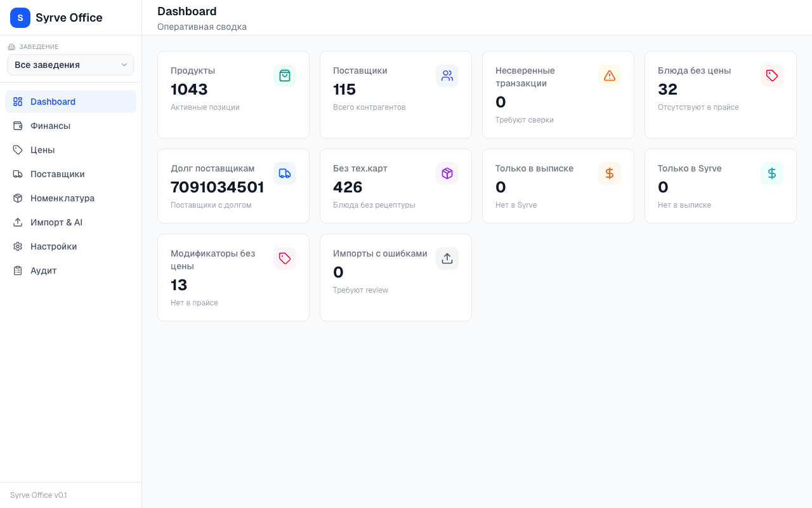Select Аудит in the sidebar
Viewport: 812px width, 508px height.
tap(43, 271)
